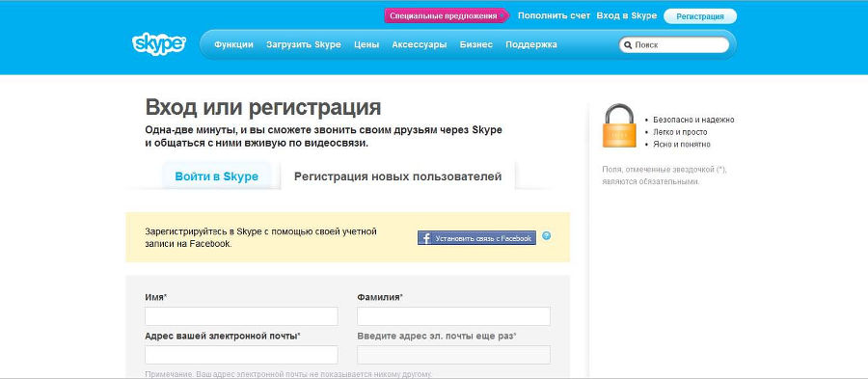Click Установить связь с Facebook button

[476, 238]
